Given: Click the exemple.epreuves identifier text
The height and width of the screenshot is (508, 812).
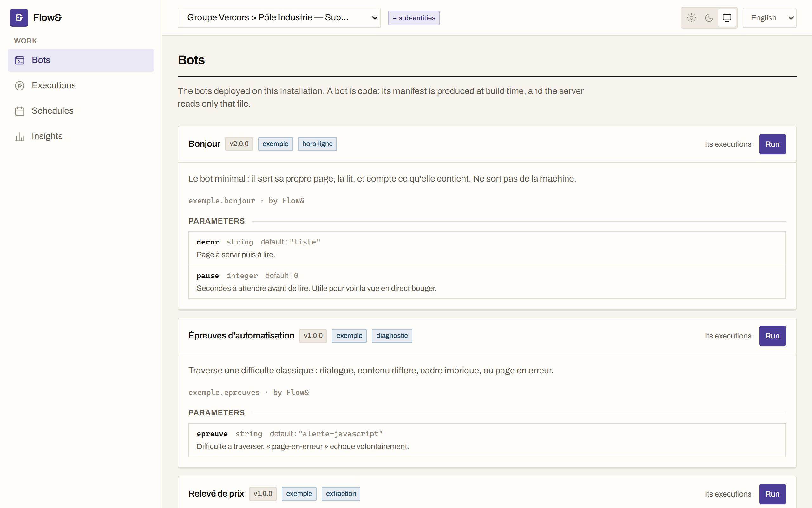Looking at the screenshot, I should [x=224, y=392].
